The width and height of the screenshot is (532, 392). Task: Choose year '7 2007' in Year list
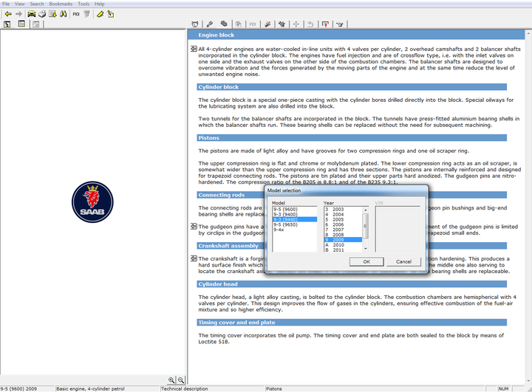tap(343, 230)
